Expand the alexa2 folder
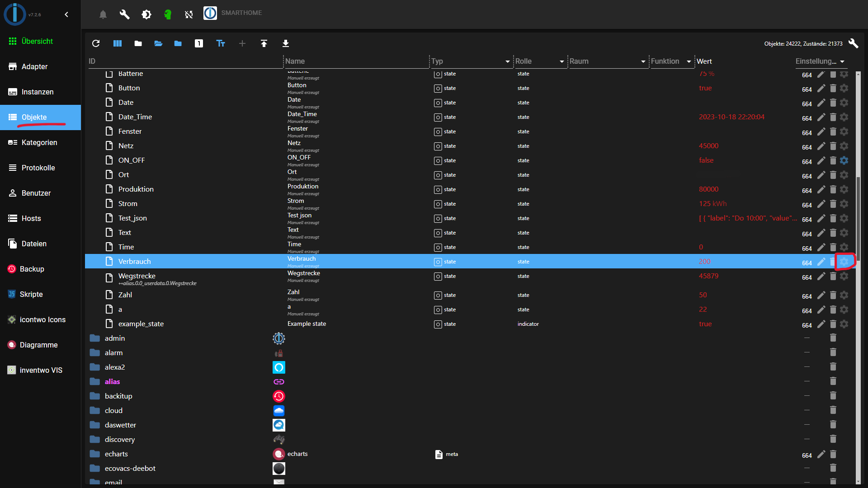This screenshot has width=868, height=488. click(x=95, y=367)
